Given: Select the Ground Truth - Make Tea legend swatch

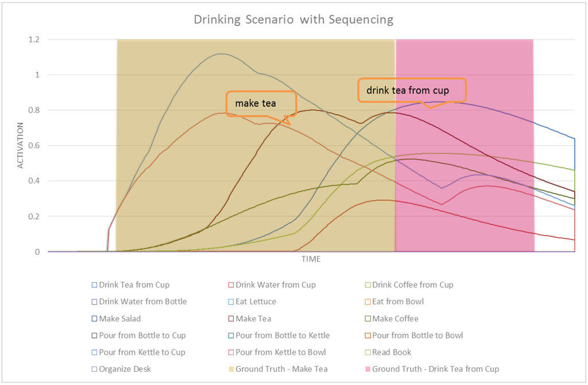Looking at the screenshot, I should click(x=231, y=369).
